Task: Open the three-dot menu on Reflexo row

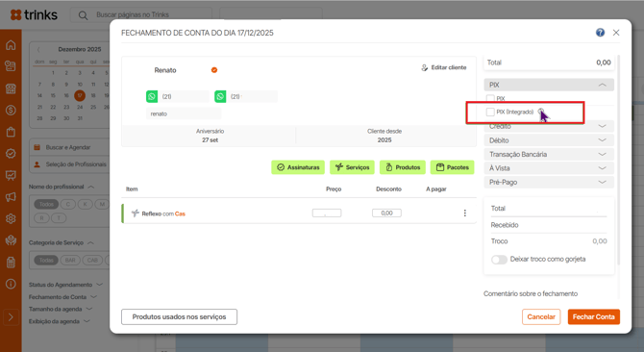Action: [465, 213]
